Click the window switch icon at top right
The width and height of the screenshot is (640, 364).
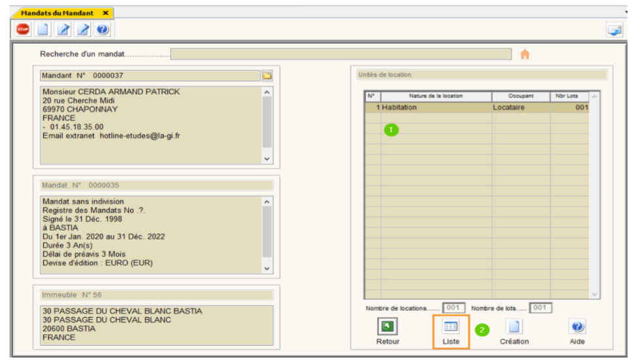coord(614,29)
